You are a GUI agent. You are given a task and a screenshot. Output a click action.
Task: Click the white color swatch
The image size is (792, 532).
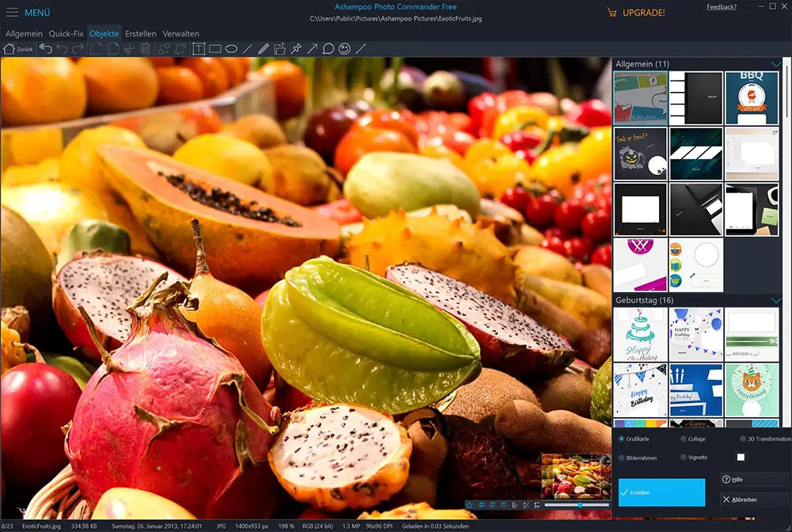point(741,458)
